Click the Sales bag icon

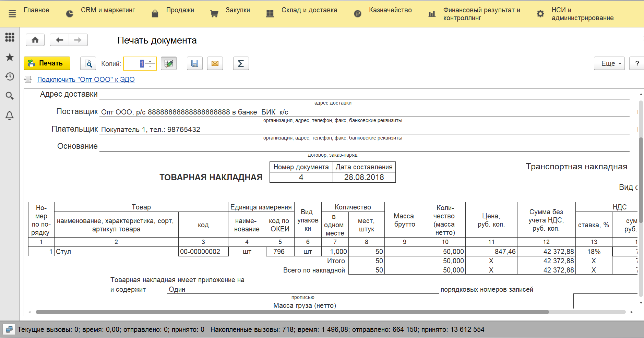point(155,14)
